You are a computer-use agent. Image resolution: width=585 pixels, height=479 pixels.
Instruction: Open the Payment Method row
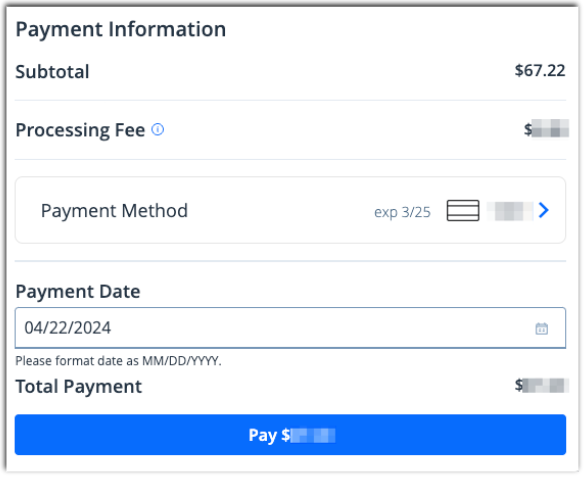290,210
